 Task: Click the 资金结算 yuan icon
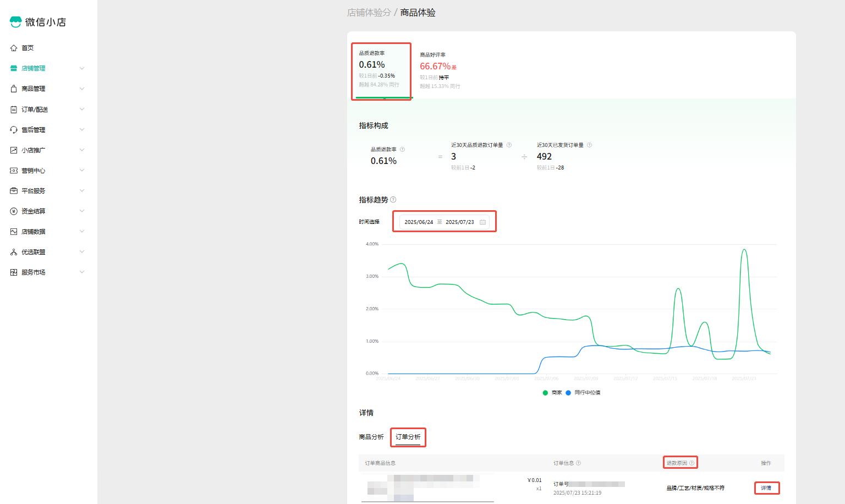coord(14,211)
